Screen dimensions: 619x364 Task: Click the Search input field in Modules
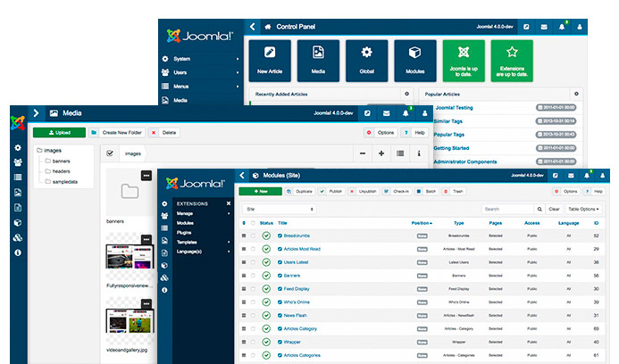507,209
